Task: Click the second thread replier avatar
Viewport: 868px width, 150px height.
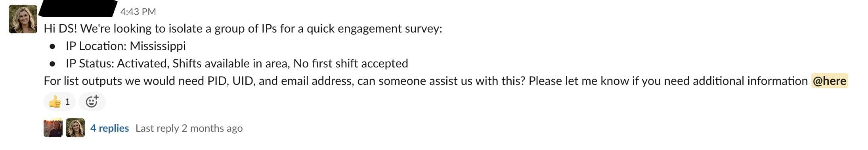Action: [75, 128]
